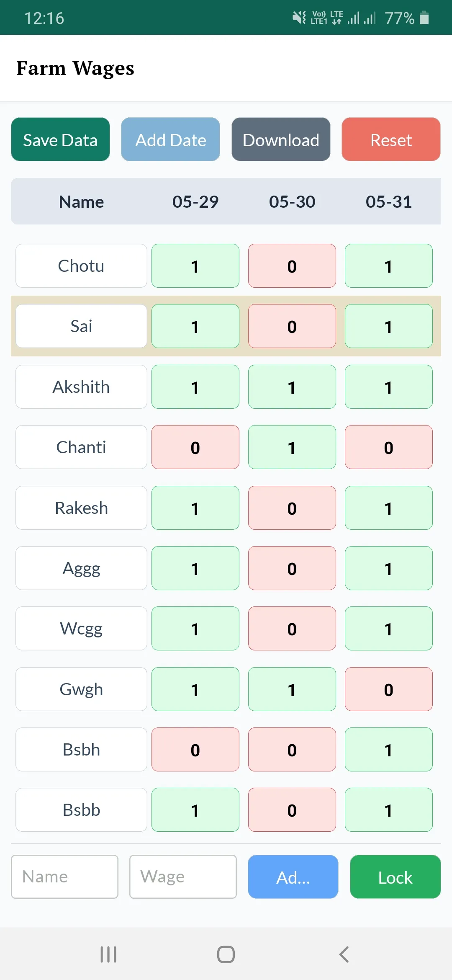Tap the Android back arrow icon
Image resolution: width=452 pixels, height=980 pixels.
tap(344, 954)
